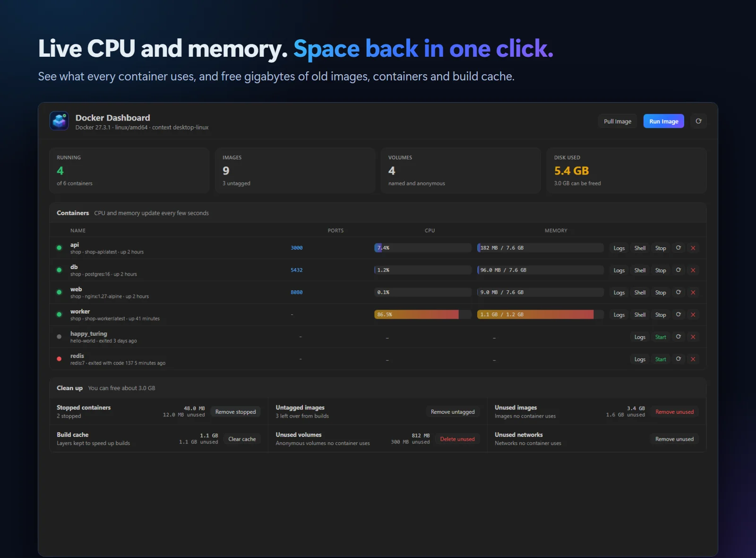Restart the api container via its restart icon
The height and width of the screenshot is (558, 756).
click(x=678, y=248)
